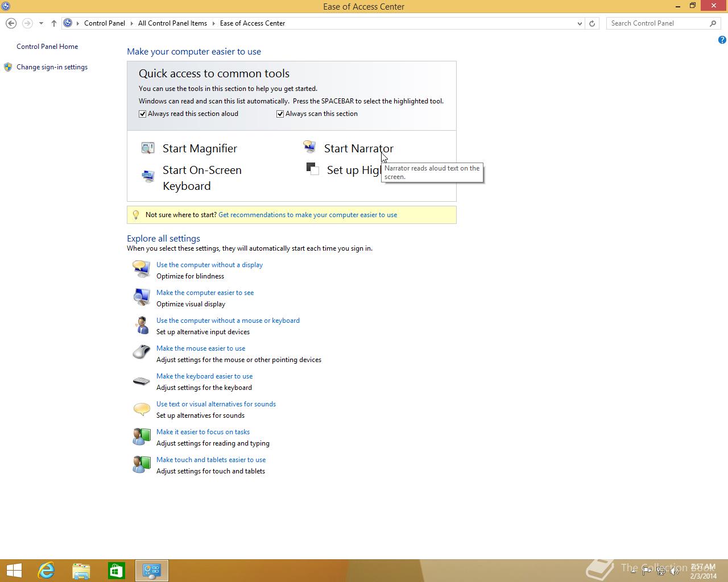Click the On-Screen Keyboard icon
This screenshot has width=728, height=582.
[148, 177]
